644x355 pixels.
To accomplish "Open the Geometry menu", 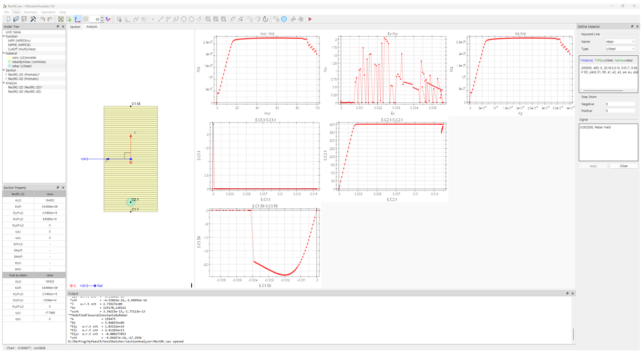I will pyautogui.click(x=30, y=12).
